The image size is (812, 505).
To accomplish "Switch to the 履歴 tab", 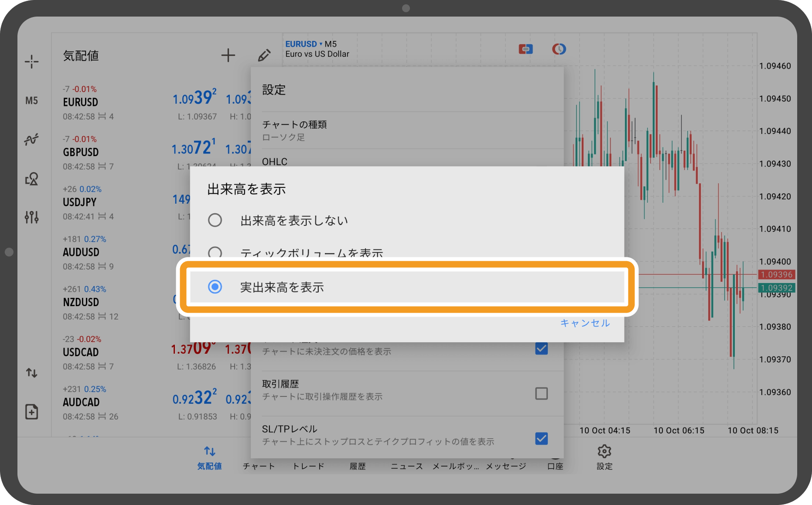I will [x=358, y=466].
